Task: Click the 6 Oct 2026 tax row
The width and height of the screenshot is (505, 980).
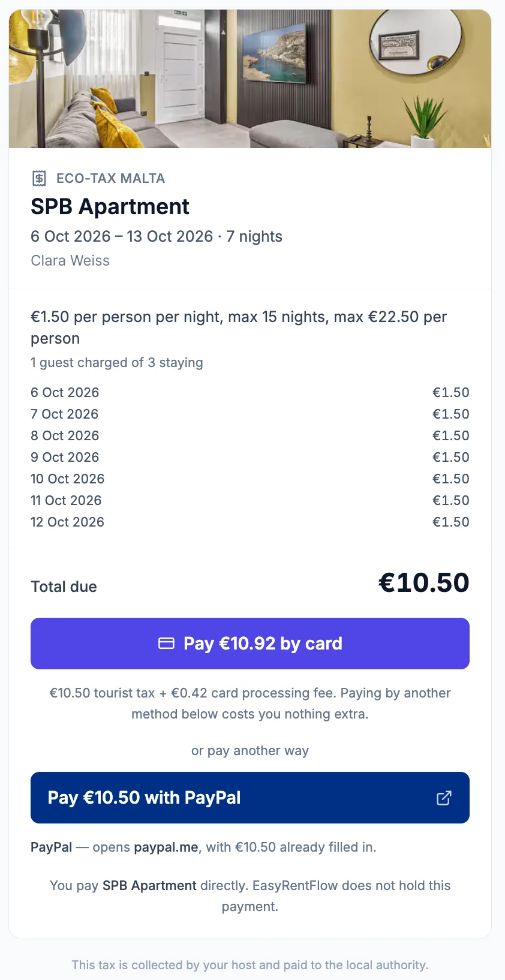Action: pyautogui.click(x=250, y=392)
